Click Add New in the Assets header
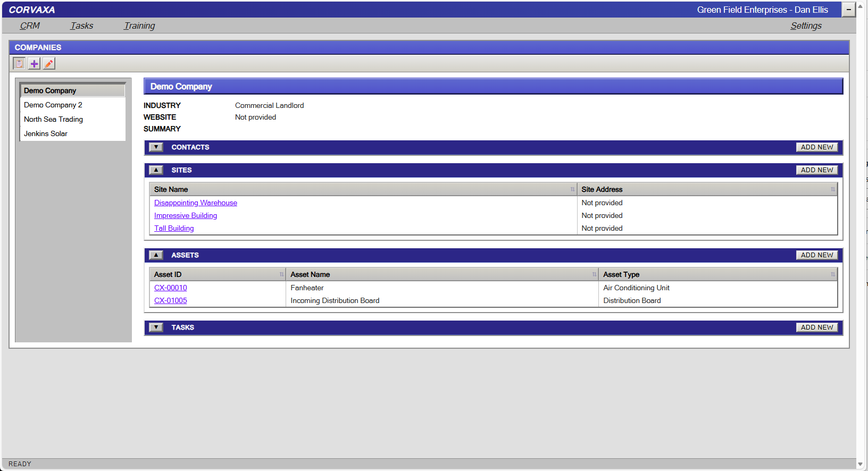This screenshot has height=471, width=868. click(x=817, y=255)
